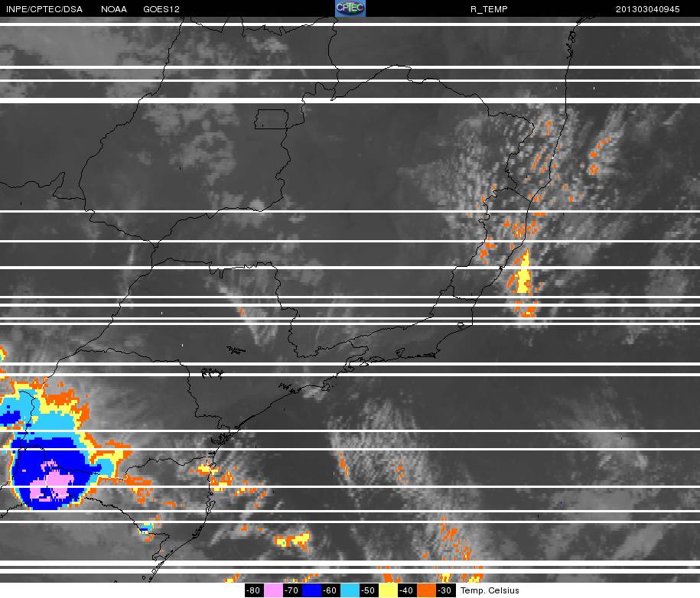The image size is (700, 598).
Task: Click the Temp. Celsius legend caption
Action: [490, 590]
